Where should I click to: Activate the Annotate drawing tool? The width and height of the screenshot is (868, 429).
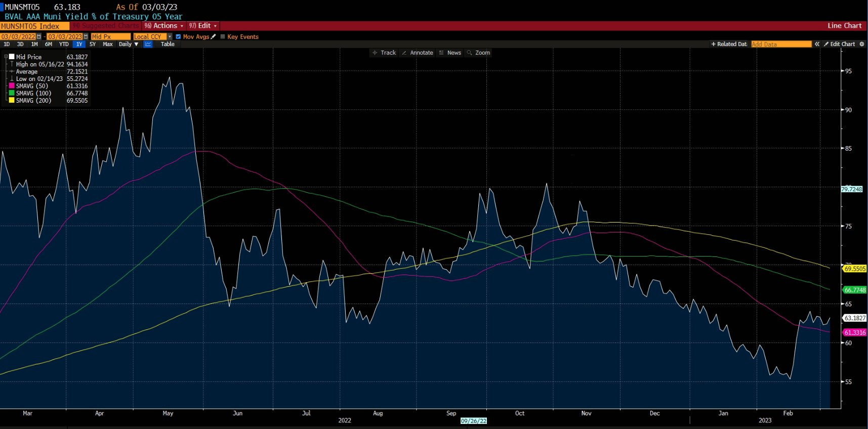point(418,53)
